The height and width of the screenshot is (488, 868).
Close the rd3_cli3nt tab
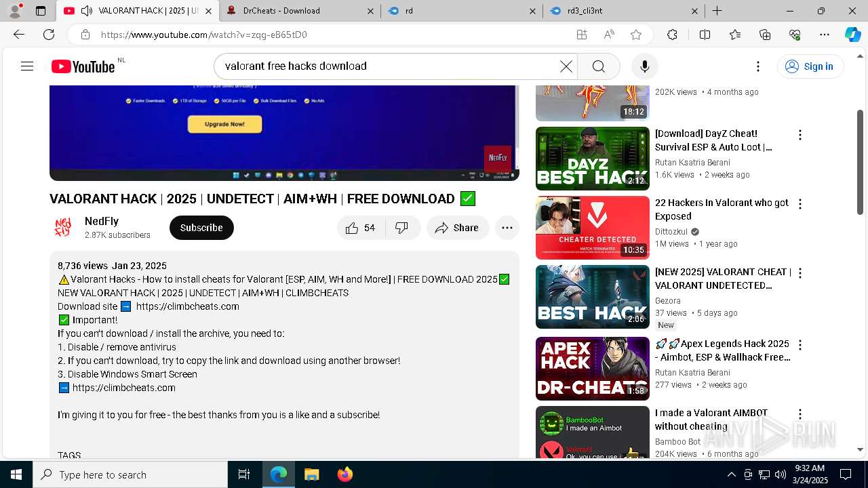coord(695,11)
